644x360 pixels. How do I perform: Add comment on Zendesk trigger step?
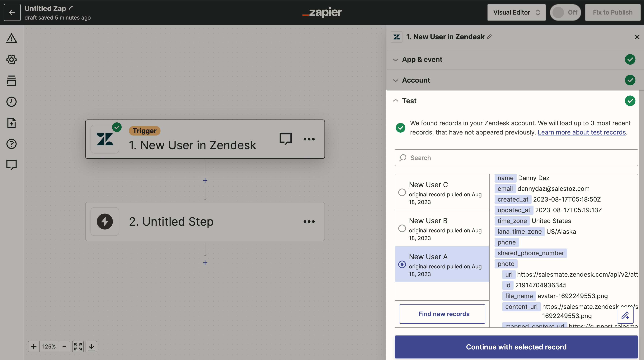click(285, 139)
